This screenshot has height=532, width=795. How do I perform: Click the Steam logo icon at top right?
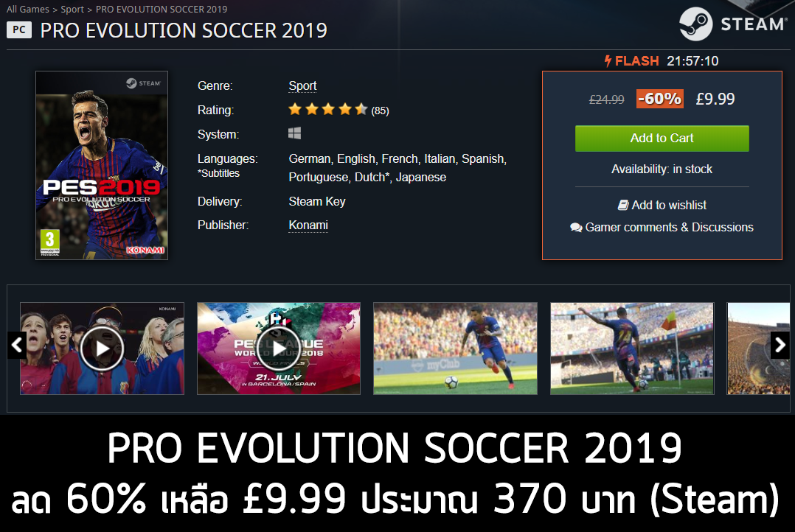(x=695, y=24)
